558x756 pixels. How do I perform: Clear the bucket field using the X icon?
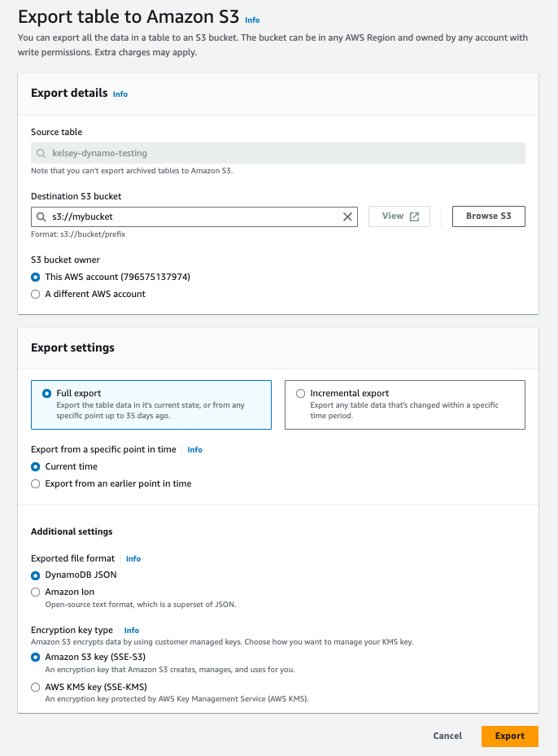pyautogui.click(x=347, y=216)
